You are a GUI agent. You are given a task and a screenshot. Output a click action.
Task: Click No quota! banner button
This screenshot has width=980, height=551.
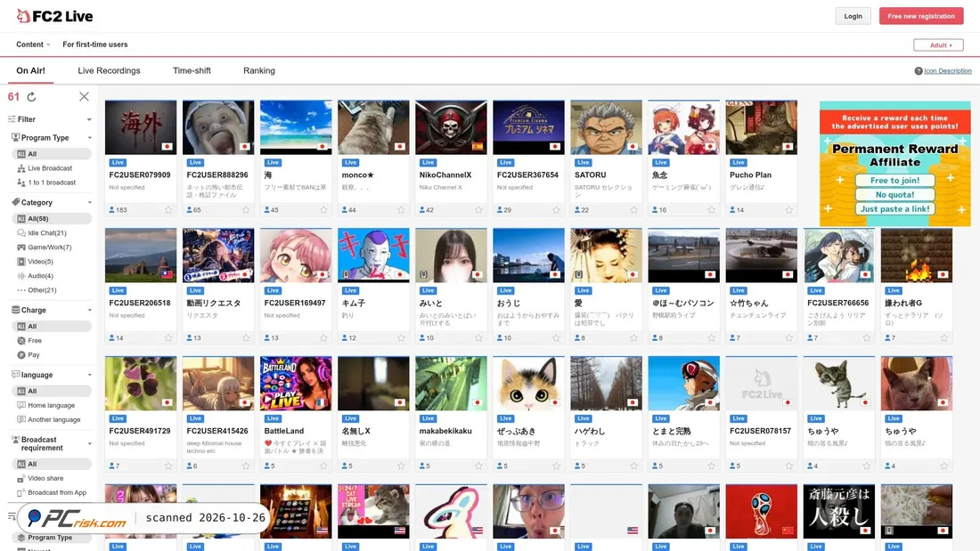click(894, 194)
